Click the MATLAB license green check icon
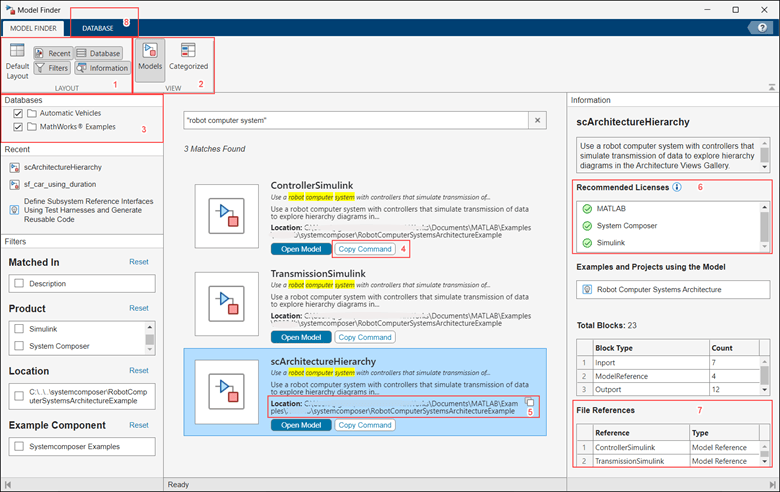The image size is (780, 492). (x=587, y=209)
